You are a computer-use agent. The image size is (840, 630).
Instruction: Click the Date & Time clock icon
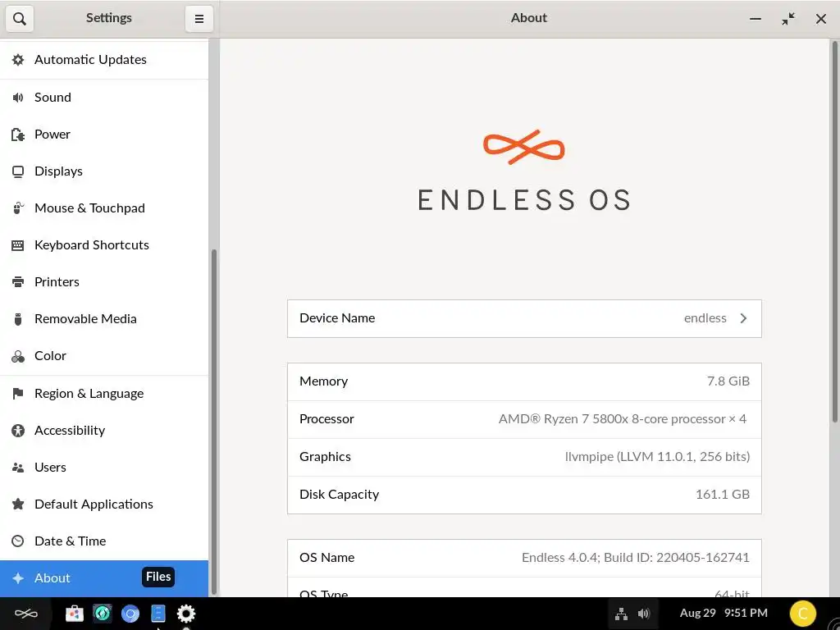(x=18, y=541)
